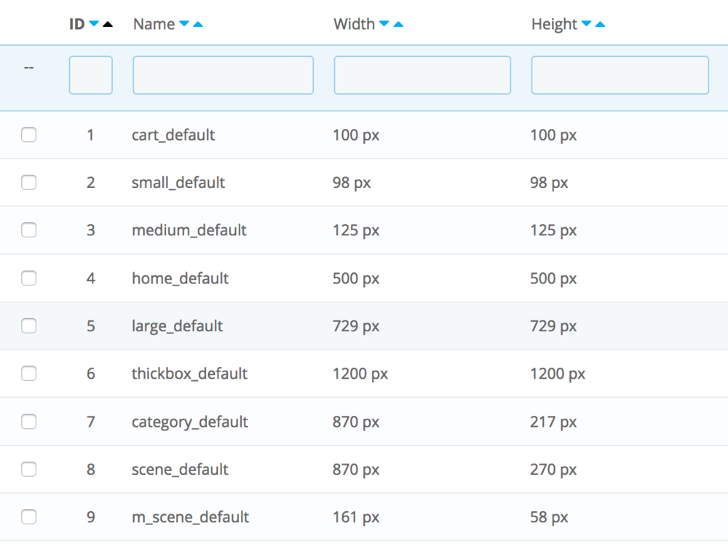Sort the Height column ascending
The image size is (728, 560).
[x=599, y=24]
